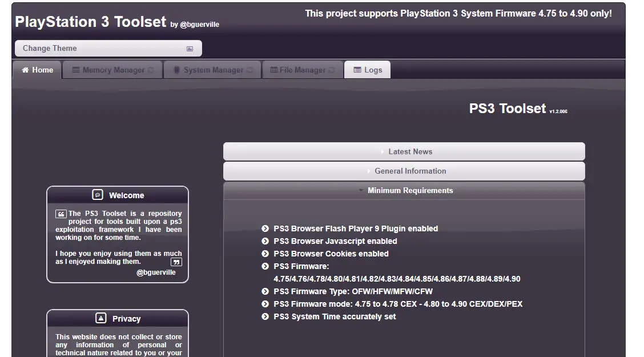This screenshot has height=357, width=644.
Task: Click the firmware 4.75 to 4.90 support notice
Action: point(458,14)
